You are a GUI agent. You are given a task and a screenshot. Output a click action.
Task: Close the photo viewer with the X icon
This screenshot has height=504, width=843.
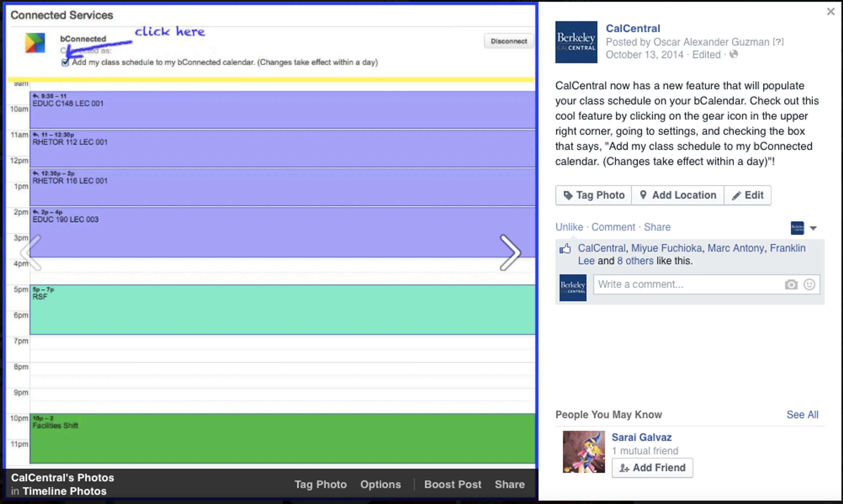pos(830,12)
